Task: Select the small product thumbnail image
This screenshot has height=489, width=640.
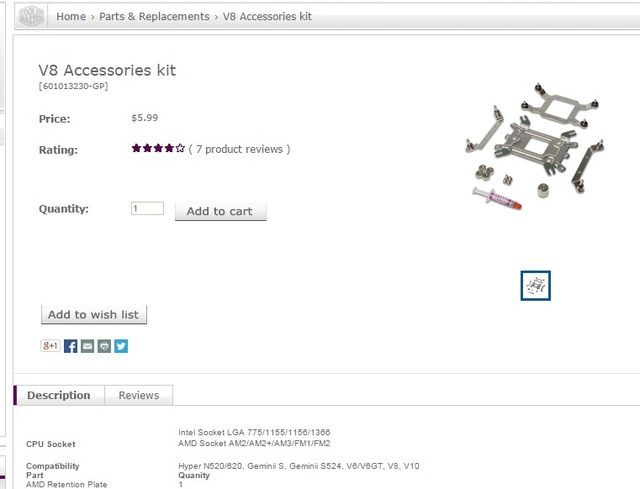Action: [536, 286]
